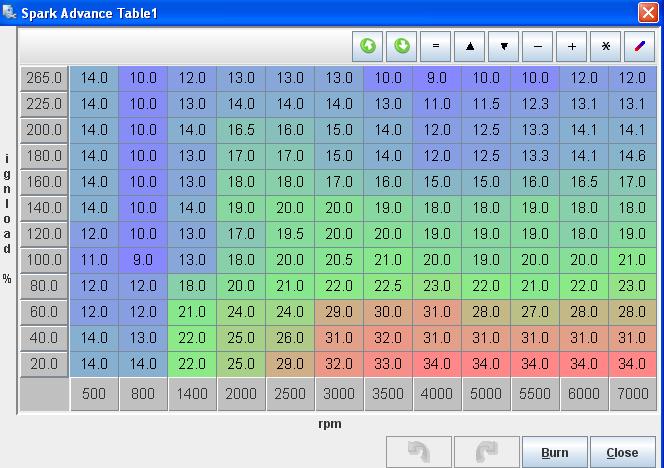Select 30.0 cell in 60.0 row, 3500 column
Viewport: 664px width, 468px height.
coord(388,312)
